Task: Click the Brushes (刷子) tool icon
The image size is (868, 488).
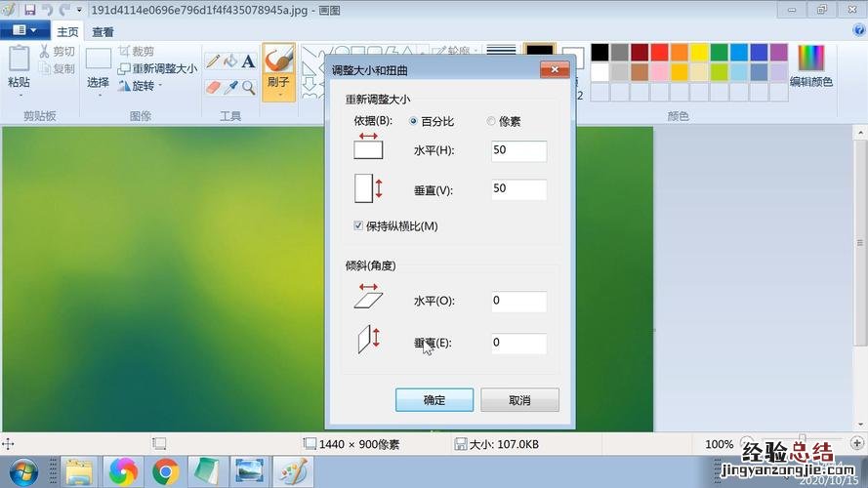Action: (x=278, y=60)
